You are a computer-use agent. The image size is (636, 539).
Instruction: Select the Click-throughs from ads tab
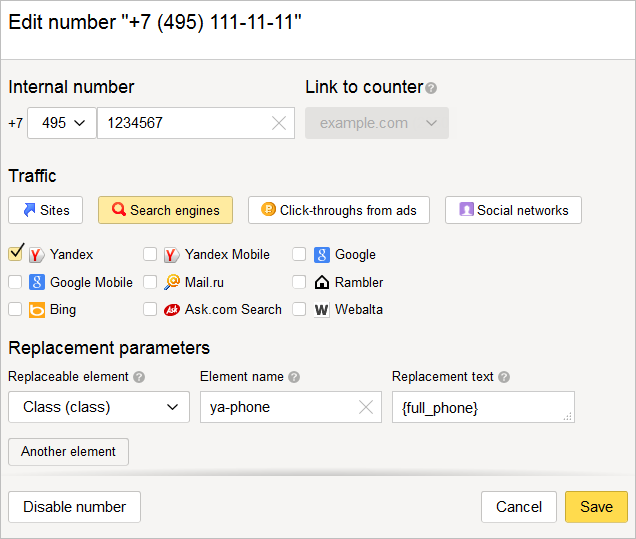(339, 210)
